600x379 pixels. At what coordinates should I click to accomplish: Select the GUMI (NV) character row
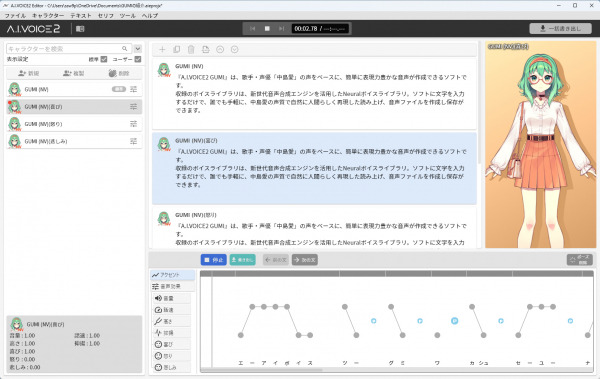(74, 89)
